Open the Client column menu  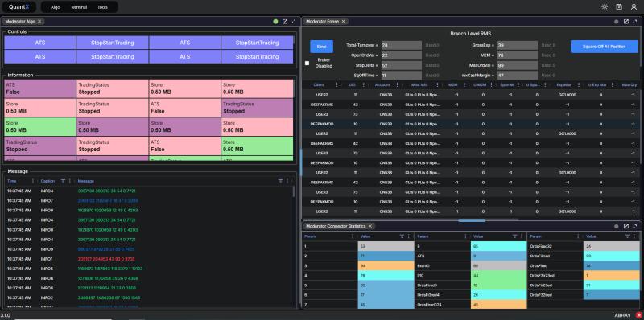pyautogui.click(x=336, y=85)
